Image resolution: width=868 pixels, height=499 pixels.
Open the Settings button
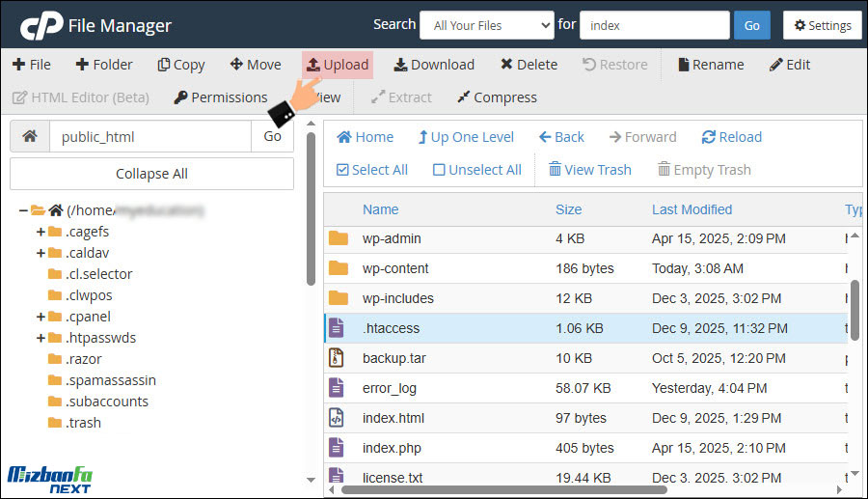[x=822, y=25]
